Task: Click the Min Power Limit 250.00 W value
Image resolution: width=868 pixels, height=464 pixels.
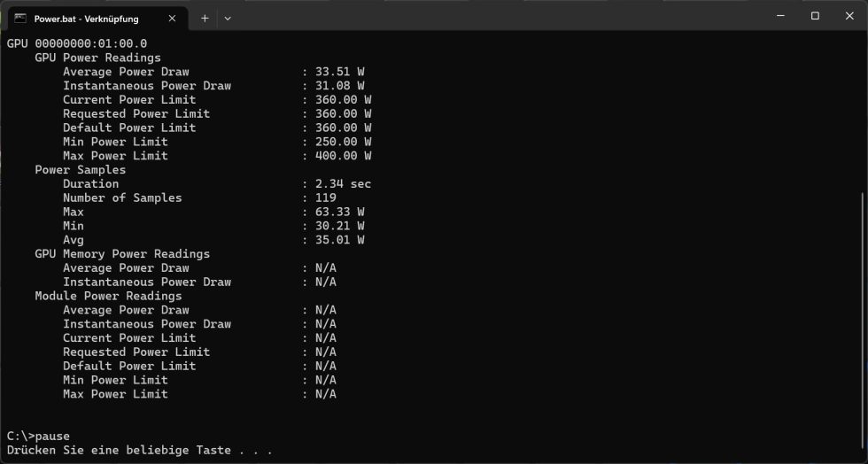Action: pos(343,142)
